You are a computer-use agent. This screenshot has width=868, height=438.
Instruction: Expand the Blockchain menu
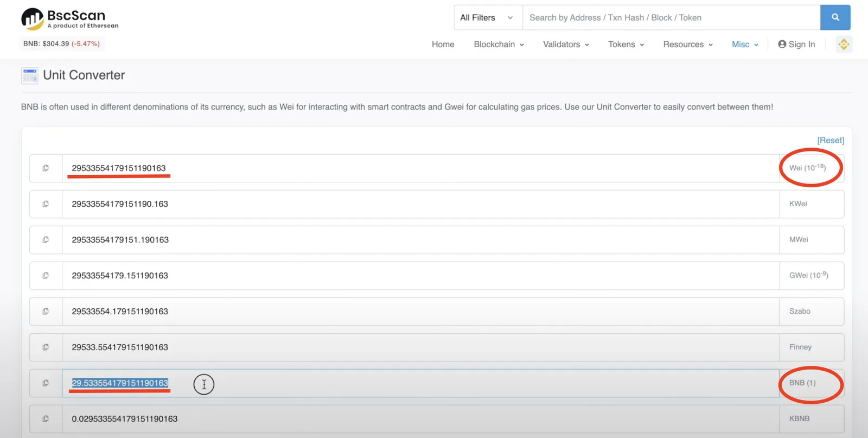(x=499, y=45)
